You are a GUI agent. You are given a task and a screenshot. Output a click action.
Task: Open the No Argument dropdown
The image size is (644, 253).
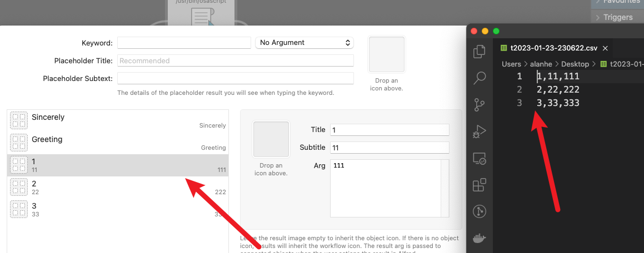point(304,43)
